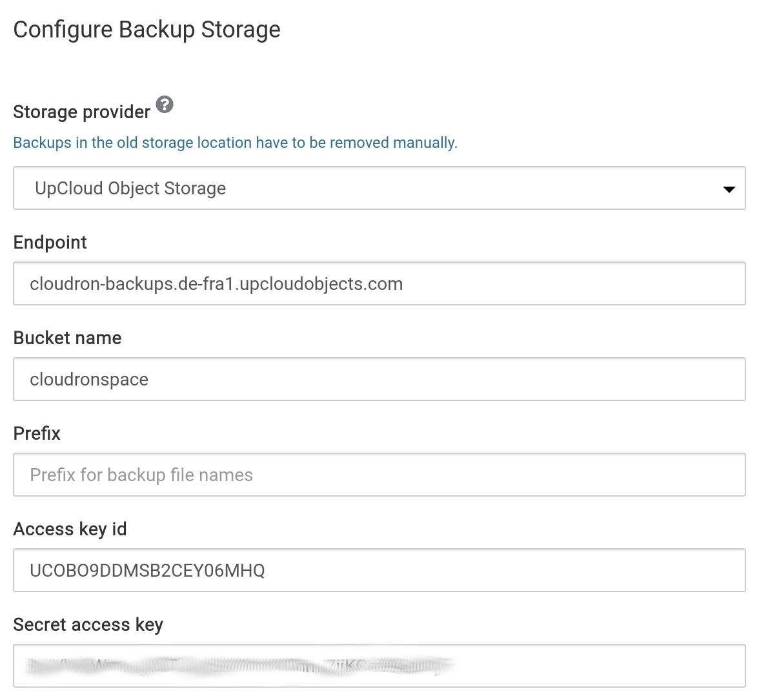Click the Prefix label
The height and width of the screenshot is (700, 759).
coord(37,433)
